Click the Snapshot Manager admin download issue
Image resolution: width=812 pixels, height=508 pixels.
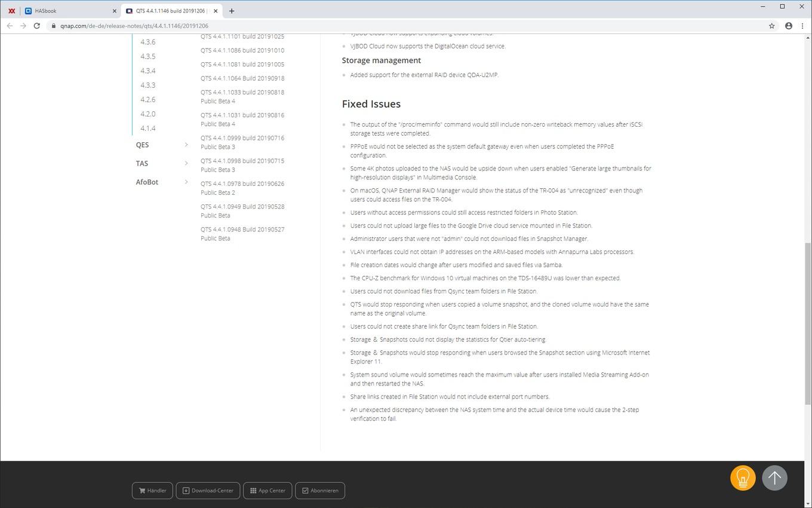(x=469, y=238)
